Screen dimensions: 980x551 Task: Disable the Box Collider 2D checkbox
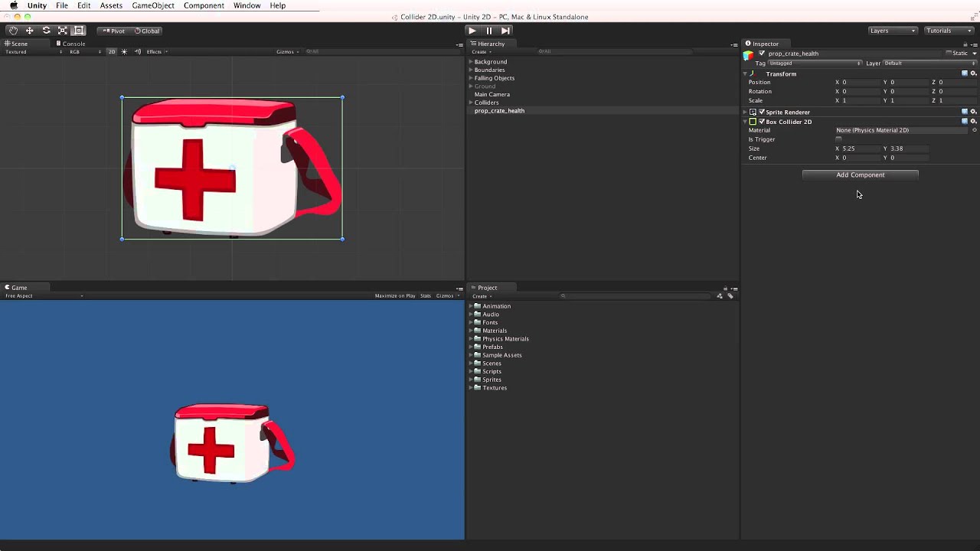[762, 121]
